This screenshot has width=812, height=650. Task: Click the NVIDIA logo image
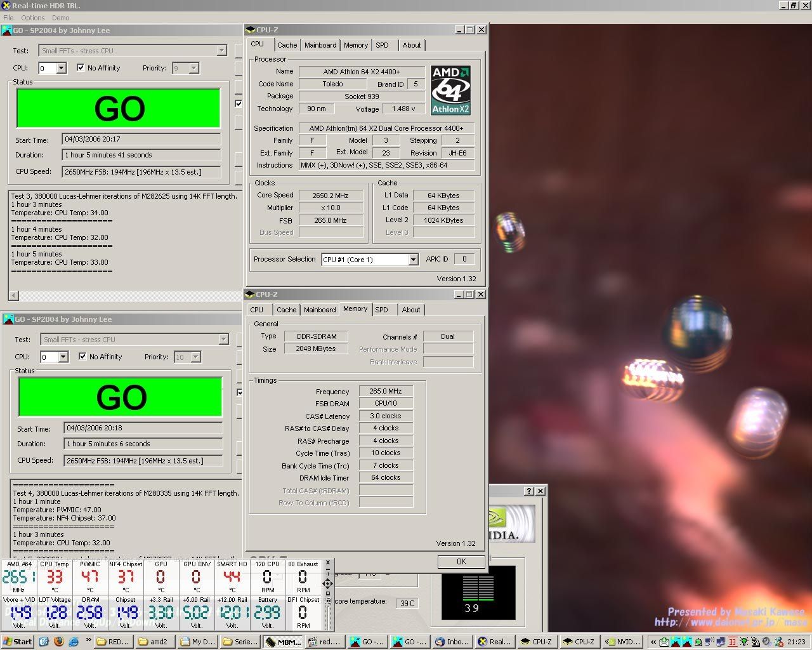(x=512, y=524)
